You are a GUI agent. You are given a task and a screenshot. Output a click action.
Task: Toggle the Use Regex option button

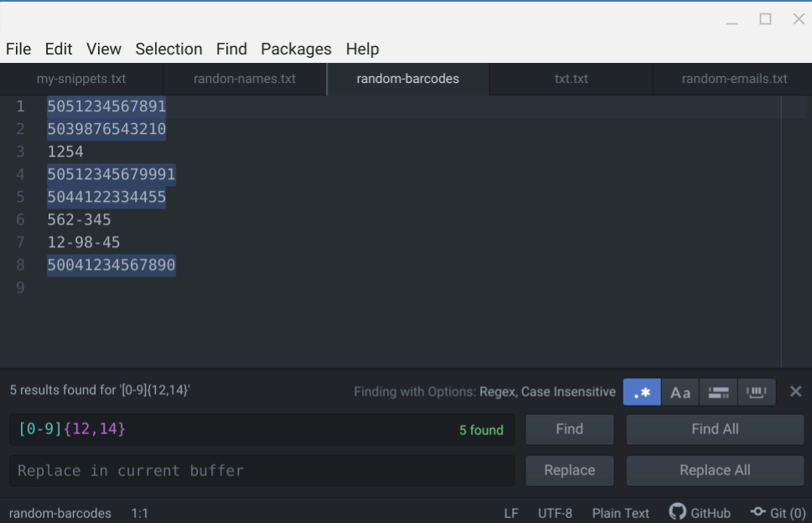(x=642, y=392)
